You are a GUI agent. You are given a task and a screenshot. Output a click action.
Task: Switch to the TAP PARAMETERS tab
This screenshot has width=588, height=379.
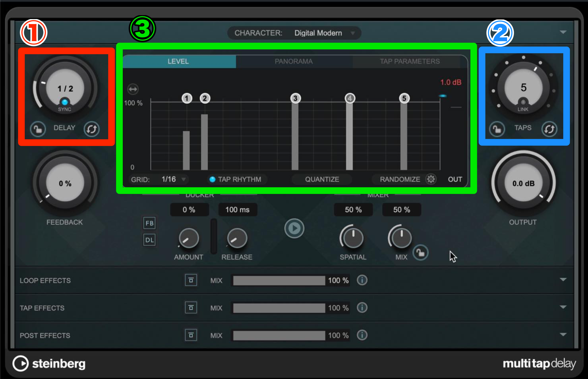(410, 61)
